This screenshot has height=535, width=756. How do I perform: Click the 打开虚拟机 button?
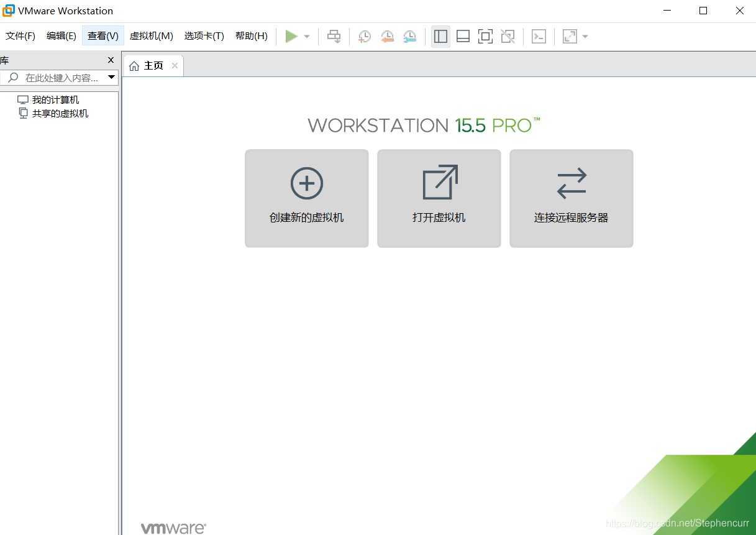tap(439, 198)
